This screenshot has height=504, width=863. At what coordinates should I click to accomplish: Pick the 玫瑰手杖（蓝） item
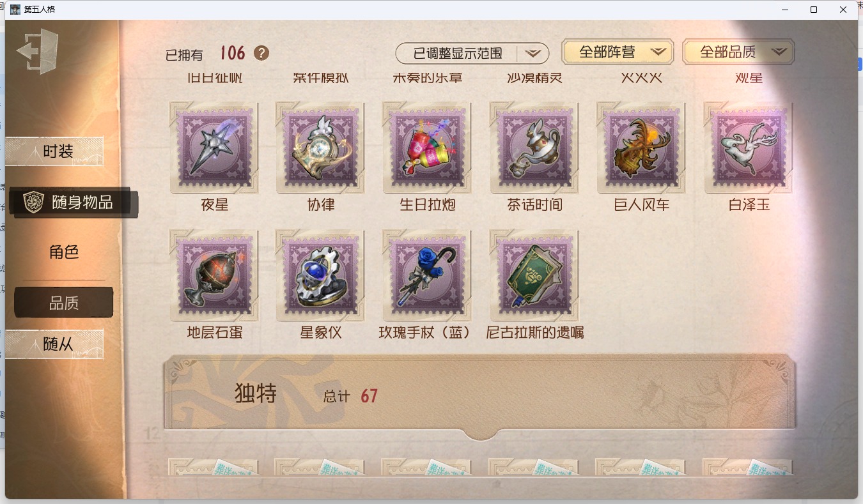428,275
